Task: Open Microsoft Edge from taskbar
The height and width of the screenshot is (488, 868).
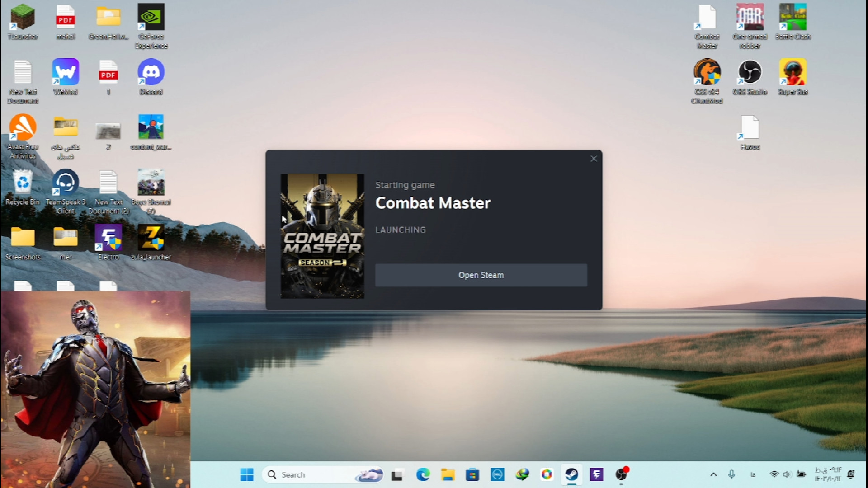Action: pyautogui.click(x=423, y=474)
